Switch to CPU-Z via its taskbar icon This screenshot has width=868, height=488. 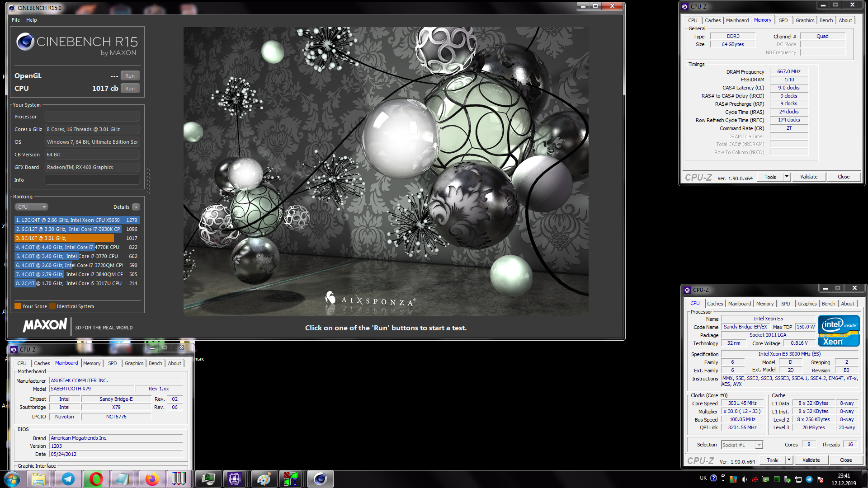click(234, 479)
